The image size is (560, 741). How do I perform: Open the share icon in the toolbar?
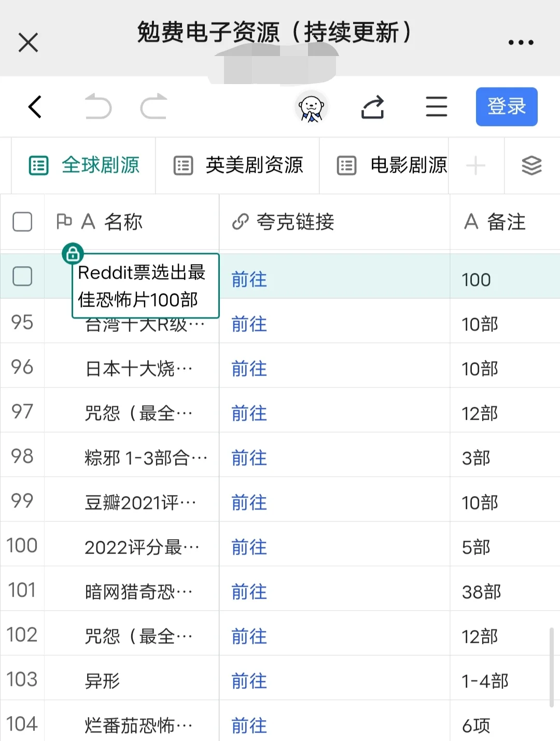coord(372,107)
